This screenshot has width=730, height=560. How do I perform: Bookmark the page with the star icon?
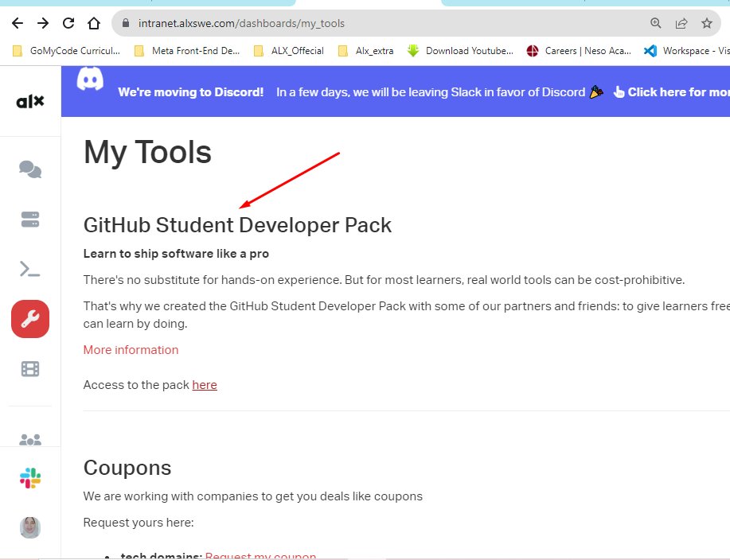point(707,23)
